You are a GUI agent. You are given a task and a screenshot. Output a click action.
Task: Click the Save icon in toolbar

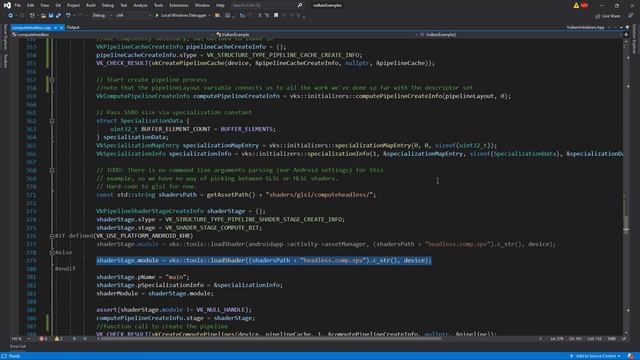point(51,16)
